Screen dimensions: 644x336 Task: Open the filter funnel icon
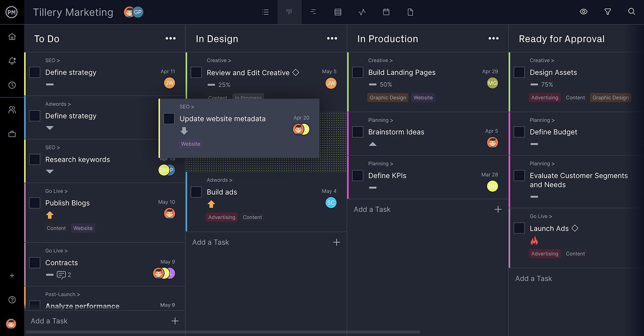pyautogui.click(x=607, y=12)
